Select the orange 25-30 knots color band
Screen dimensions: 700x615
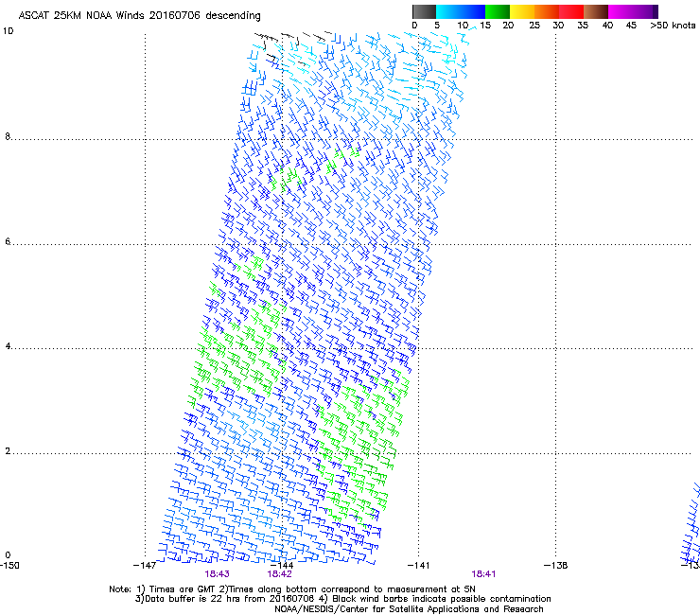pos(547,11)
